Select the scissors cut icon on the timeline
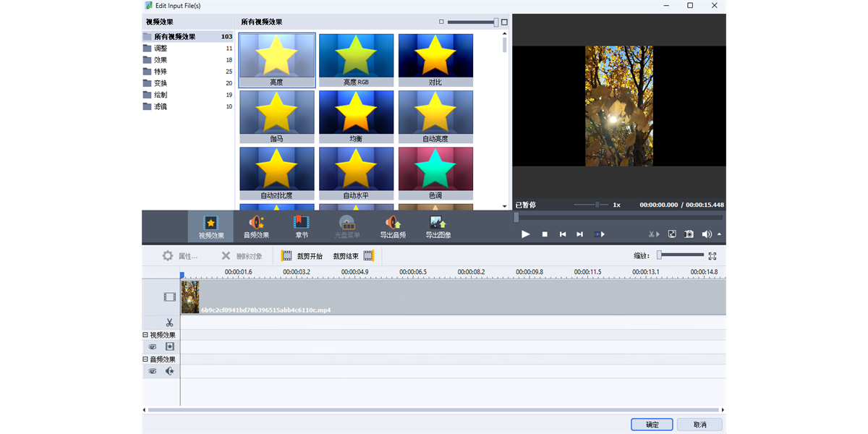 coord(169,322)
